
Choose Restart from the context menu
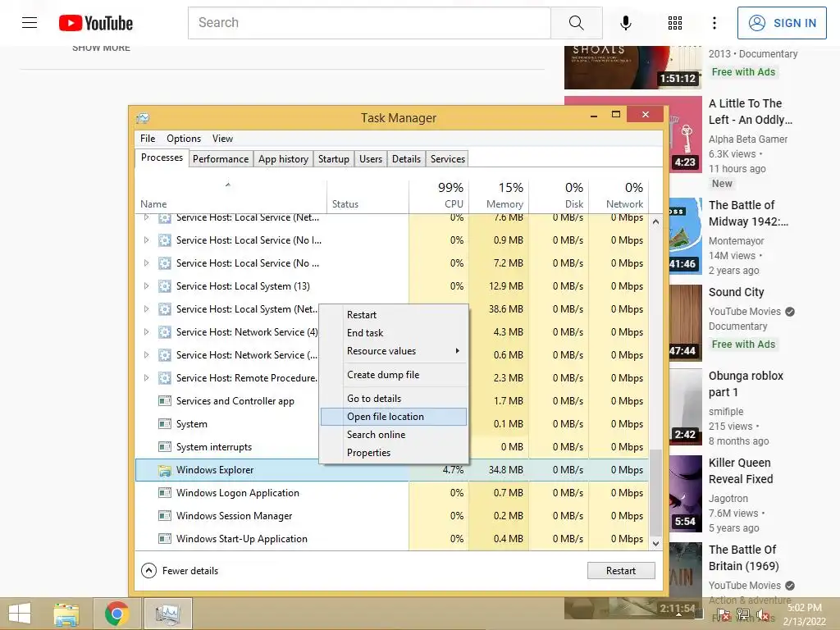click(x=394, y=315)
